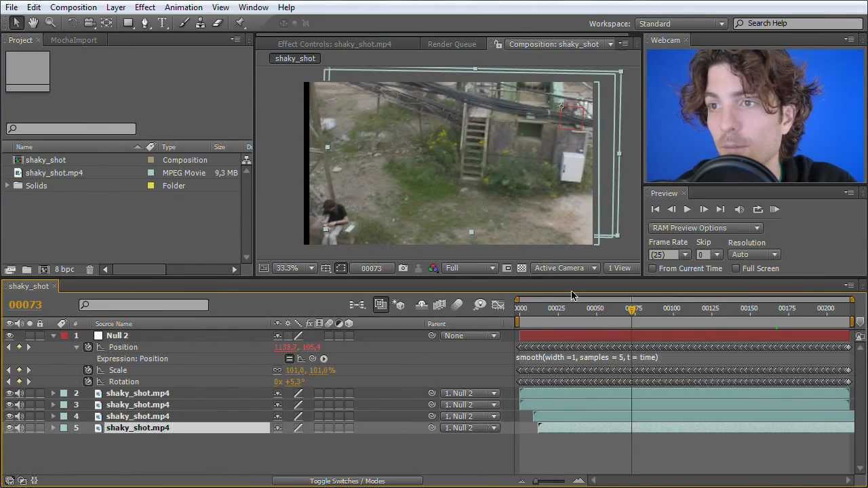
Task: Open the Workspace Standard dropdown
Action: [x=682, y=24]
